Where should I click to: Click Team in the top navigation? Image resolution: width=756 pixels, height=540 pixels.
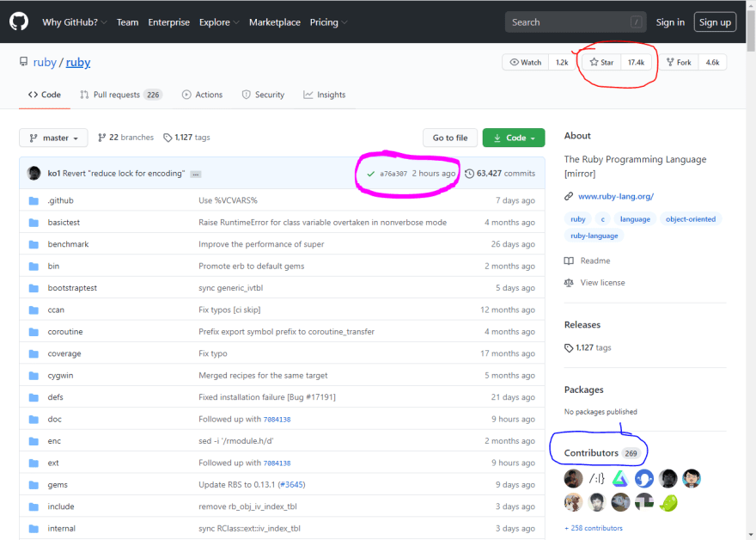(127, 22)
